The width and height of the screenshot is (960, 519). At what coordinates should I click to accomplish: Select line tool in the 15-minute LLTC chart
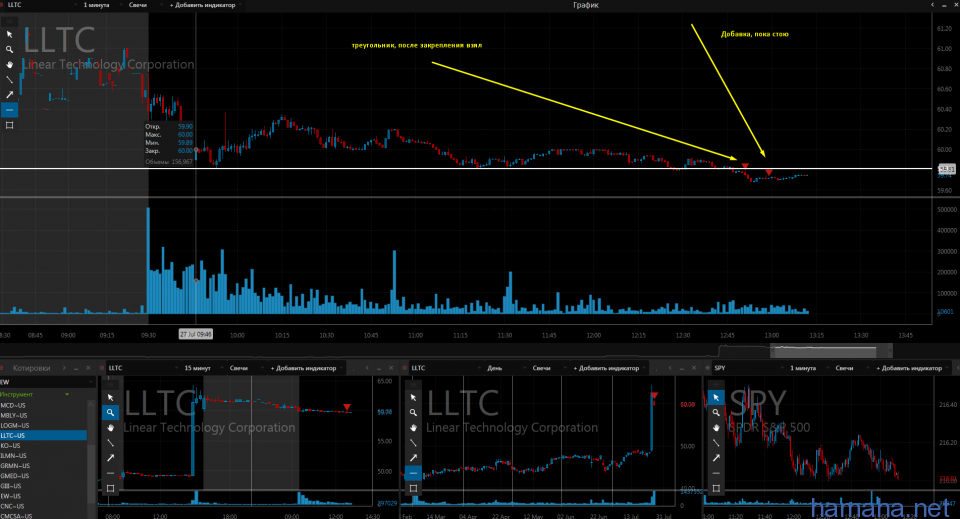coord(110,442)
